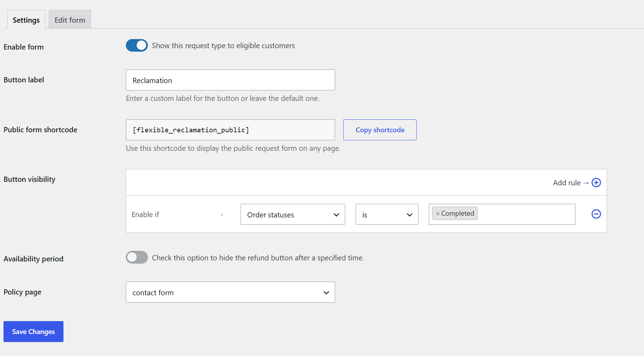Remove the Completed tag using its x
Viewport: 644px width, 356px height.
point(438,214)
